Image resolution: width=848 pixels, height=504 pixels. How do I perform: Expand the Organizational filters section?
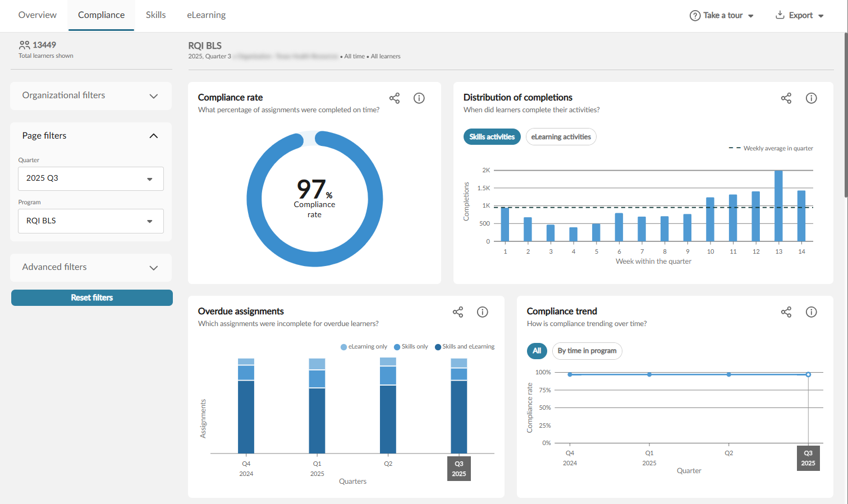point(90,96)
